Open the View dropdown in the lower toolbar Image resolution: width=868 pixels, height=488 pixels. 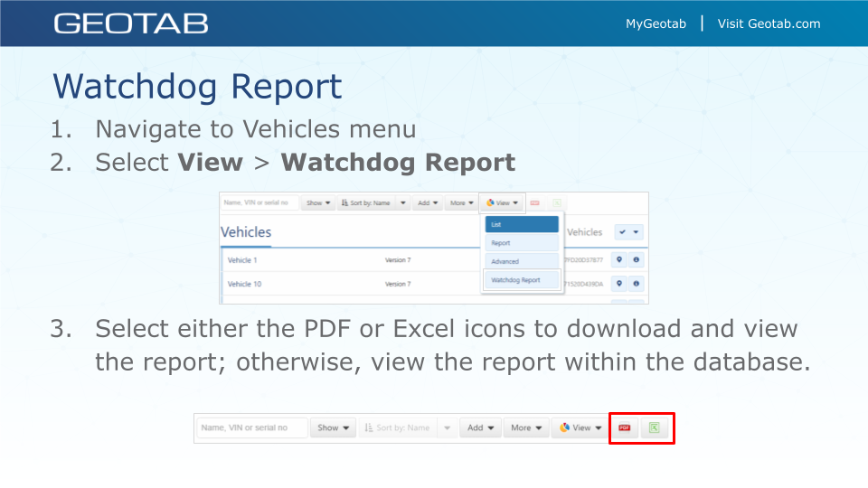[x=580, y=427]
